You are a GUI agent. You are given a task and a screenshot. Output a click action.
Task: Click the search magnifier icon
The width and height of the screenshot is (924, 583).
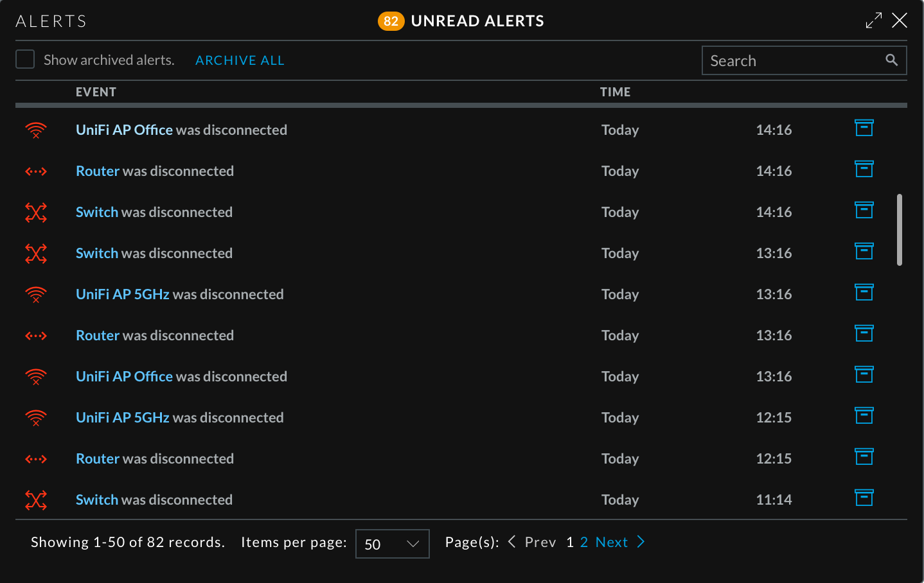(891, 60)
